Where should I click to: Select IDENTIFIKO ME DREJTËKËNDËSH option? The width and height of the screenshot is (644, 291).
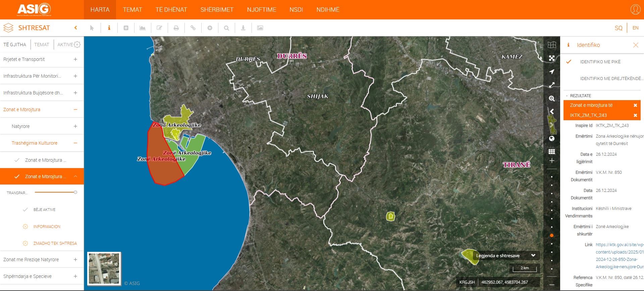coord(612,79)
